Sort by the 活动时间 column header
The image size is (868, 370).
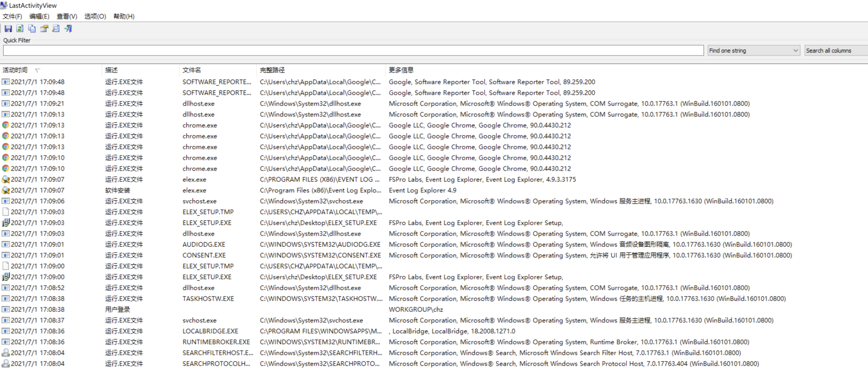[x=15, y=70]
